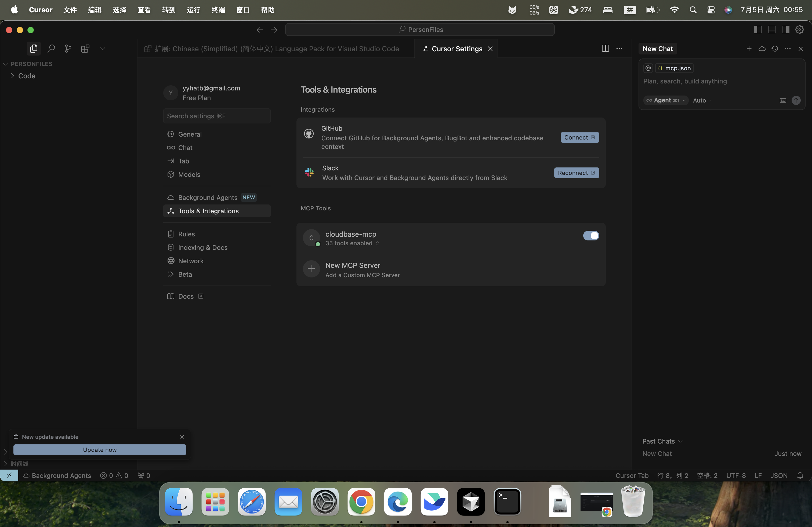Click Update now button
812x527 pixels.
pyautogui.click(x=100, y=450)
